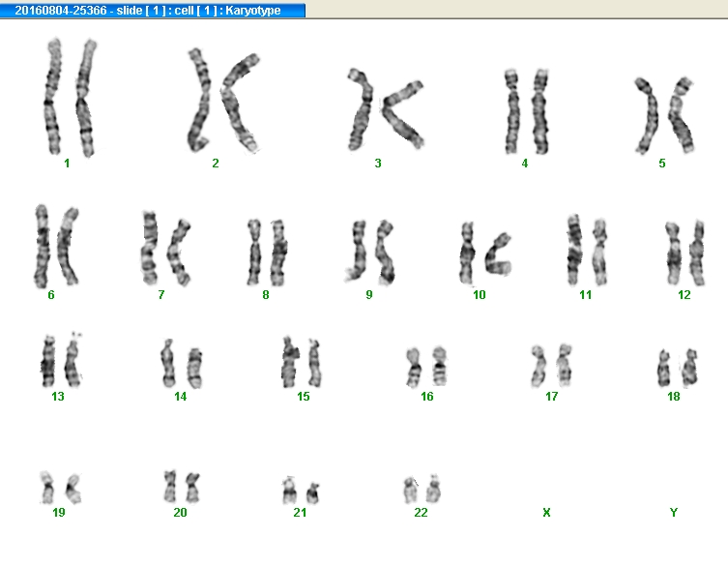Select the chromosome 22 pair image
The width and height of the screenshot is (728, 567).
422,489
